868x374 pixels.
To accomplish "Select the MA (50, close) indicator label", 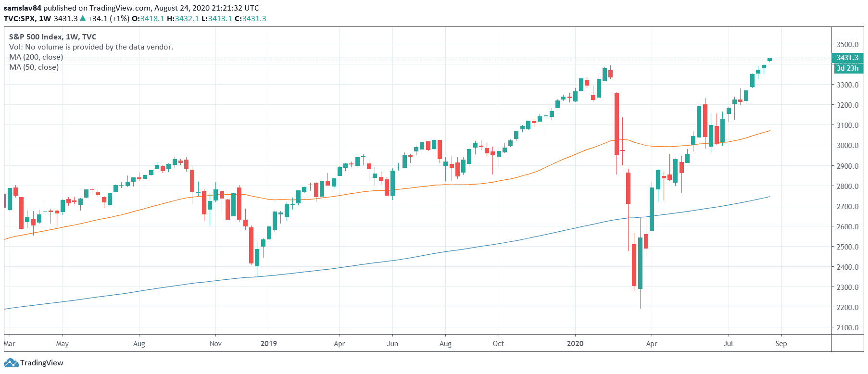I will [x=34, y=67].
